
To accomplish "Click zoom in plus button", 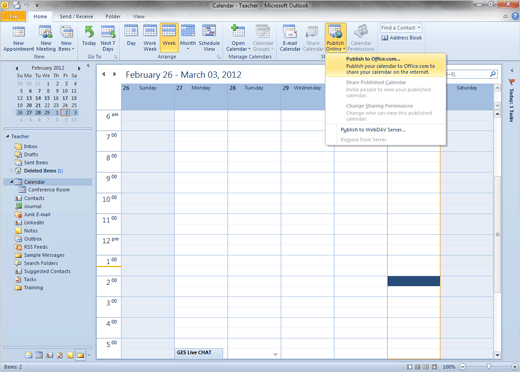I will point(514,367).
